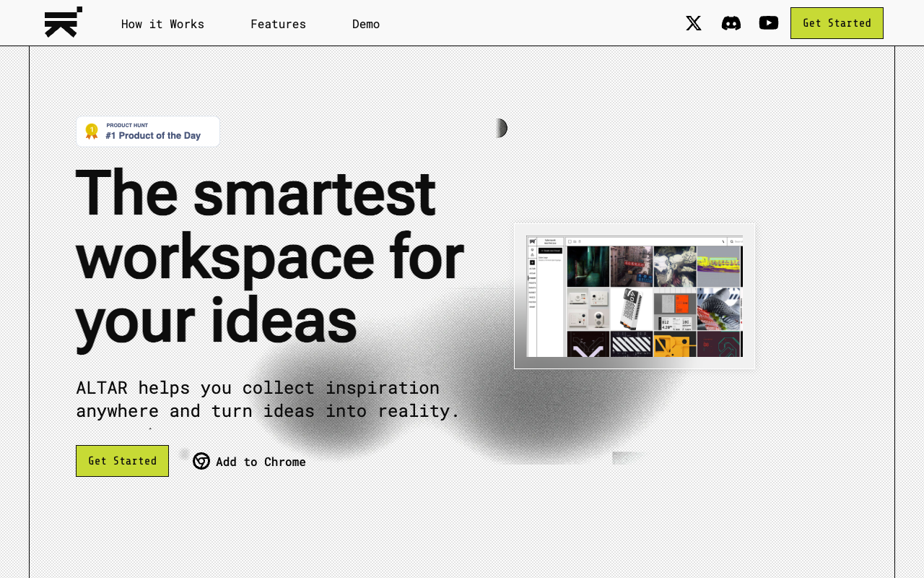Click the ALTAR logo in the header
This screenshot has height=578, width=924.
click(64, 22)
